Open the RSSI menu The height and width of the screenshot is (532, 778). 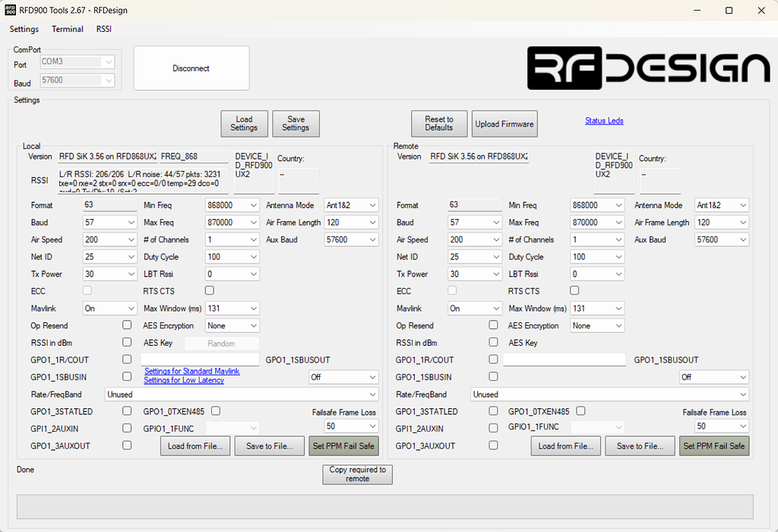103,29
